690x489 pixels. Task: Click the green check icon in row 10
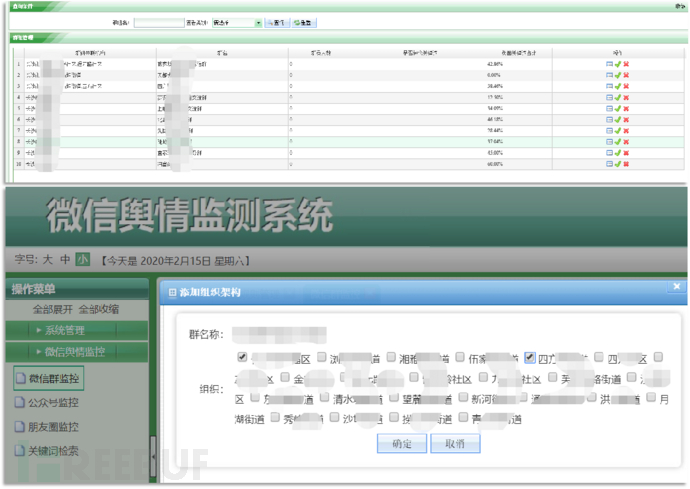618,164
